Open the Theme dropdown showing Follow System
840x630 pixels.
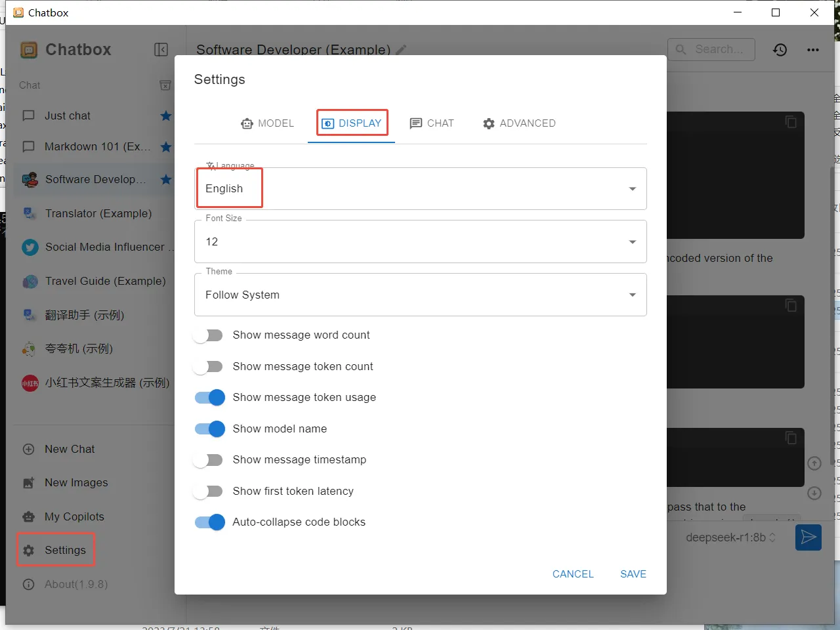pos(421,295)
